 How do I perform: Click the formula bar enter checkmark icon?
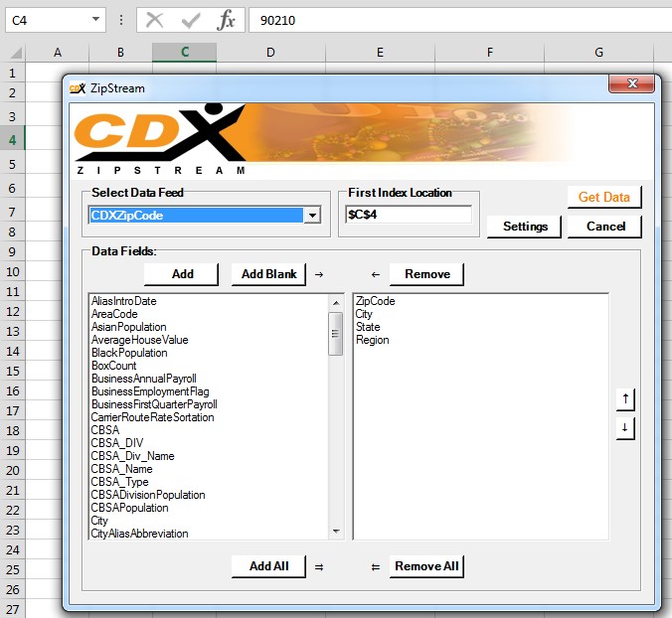(191, 20)
